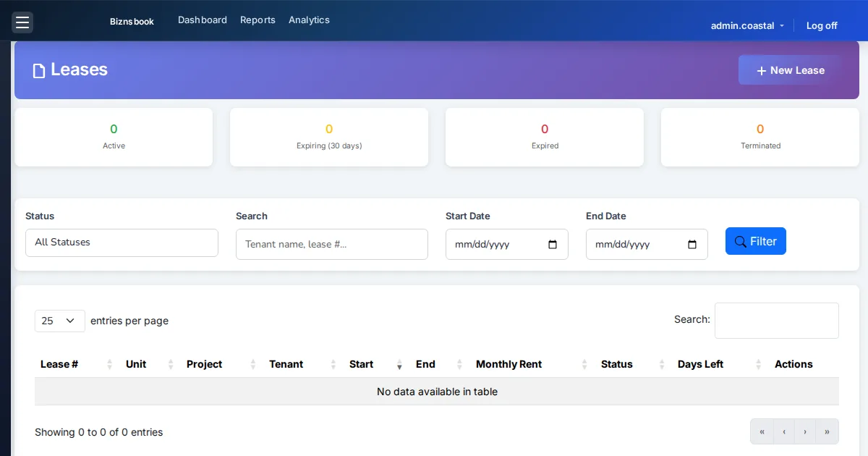Click the Start Date input field

(507, 245)
